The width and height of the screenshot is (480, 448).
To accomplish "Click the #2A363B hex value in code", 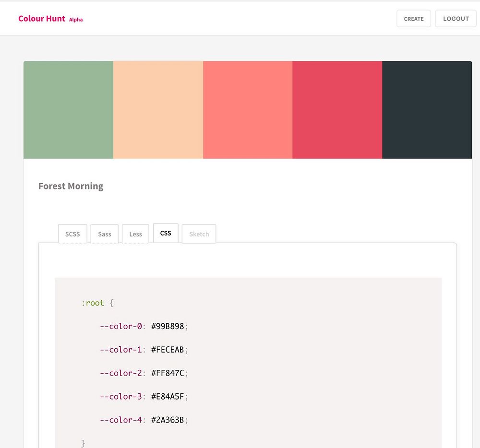I will coord(168,420).
